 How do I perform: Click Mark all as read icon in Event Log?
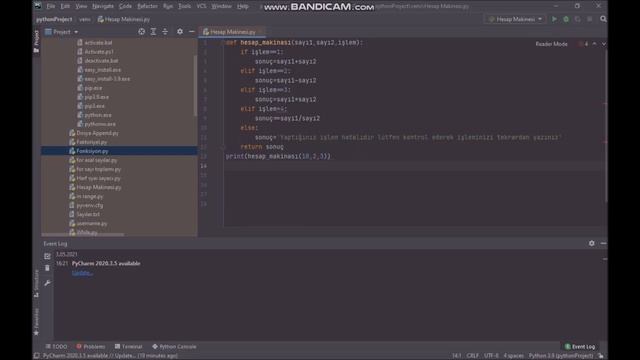pyautogui.click(x=47, y=256)
